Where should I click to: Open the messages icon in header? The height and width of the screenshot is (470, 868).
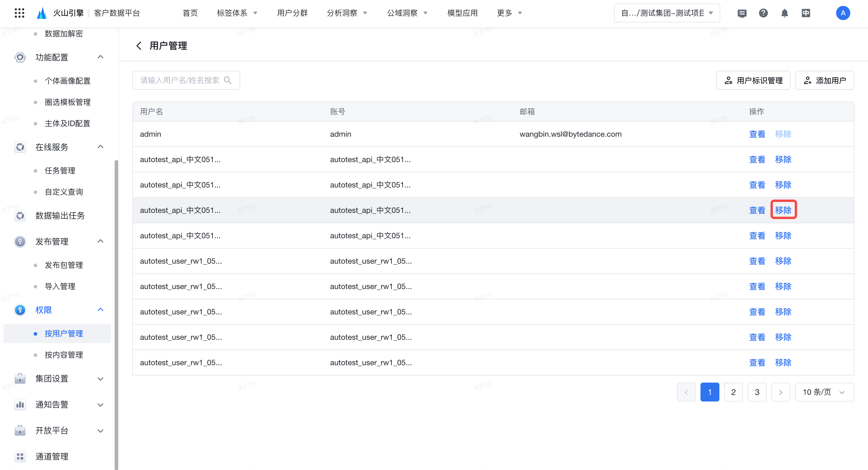click(x=742, y=13)
